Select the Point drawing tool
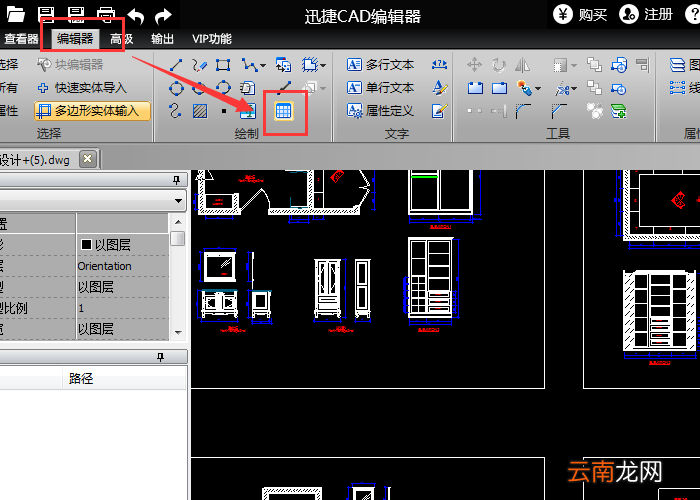 click(224, 111)
